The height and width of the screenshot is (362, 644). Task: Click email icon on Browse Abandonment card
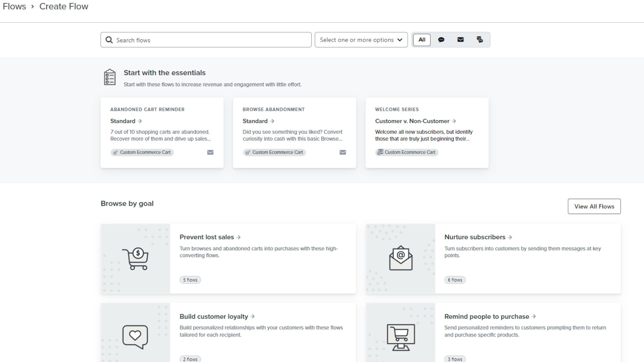click(x=343, y=152)
